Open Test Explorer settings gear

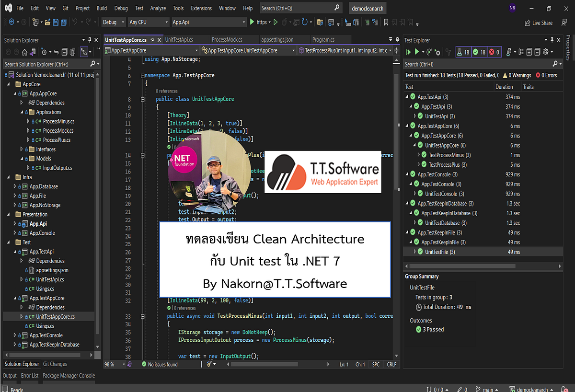[x=545, y=52]
